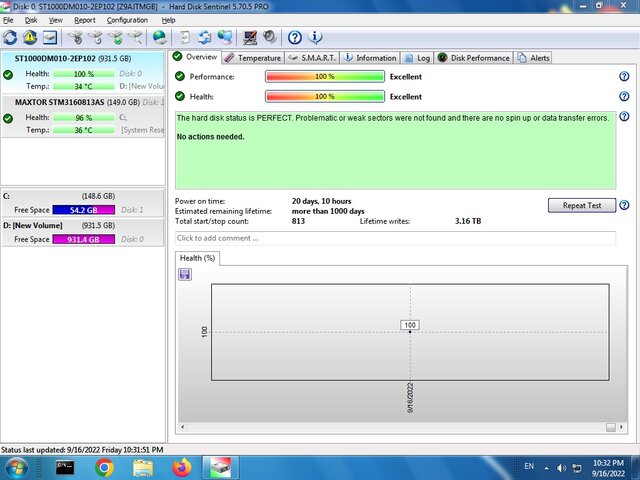This screenshot has width=640, height=480.
Task: Select the D: New Volume free space bar
Action: point(84,239)
